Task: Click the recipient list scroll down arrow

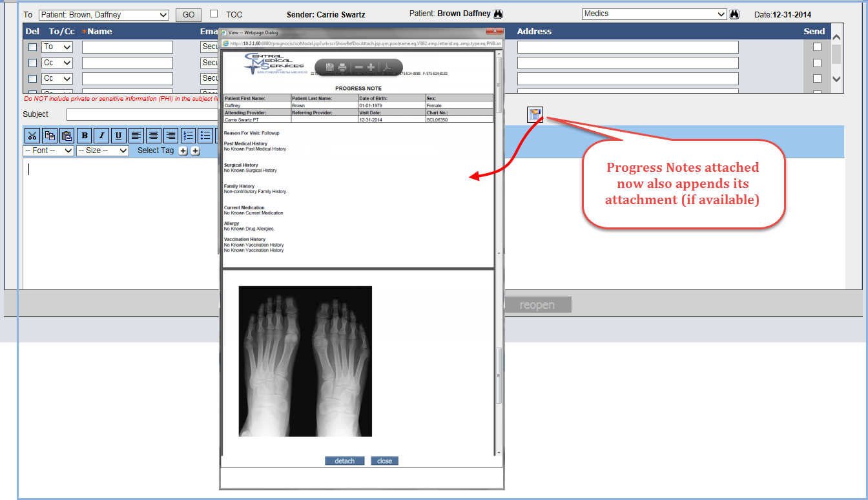Action: [836, 79]
